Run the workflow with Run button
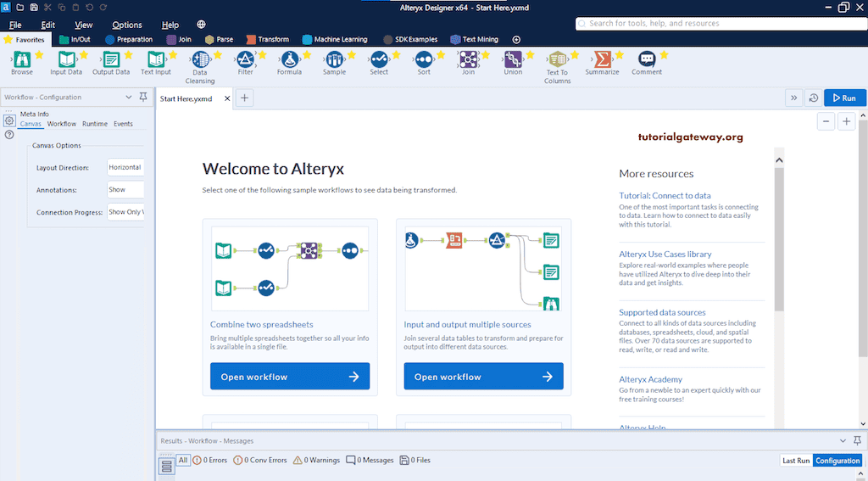868x481 pixels. pyautogui.click(x=844, y=98)
